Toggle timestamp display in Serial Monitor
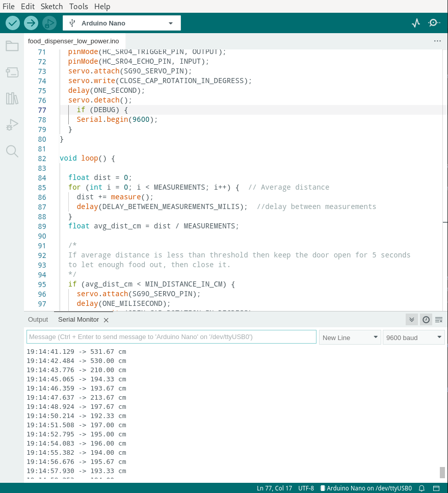Screen dimensions: 448x493 [426, 320]
